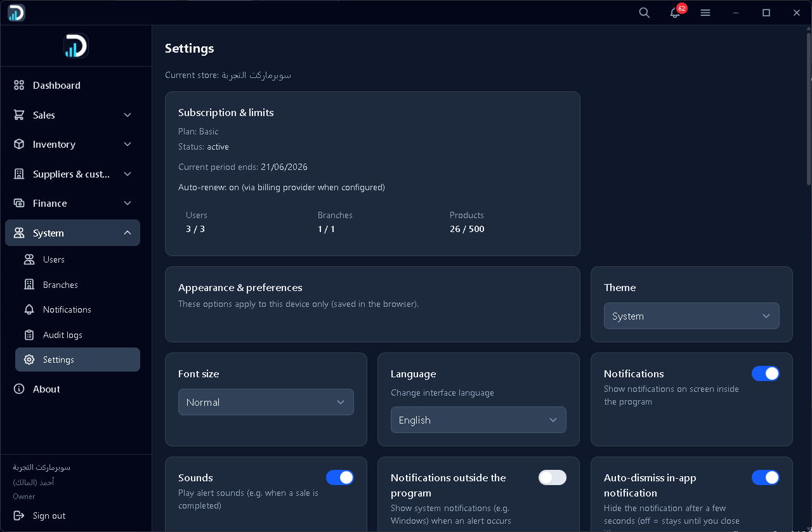Click the Sales menu label
The height and width of the screenshot is (532, 812).
(x=44, y=115)
